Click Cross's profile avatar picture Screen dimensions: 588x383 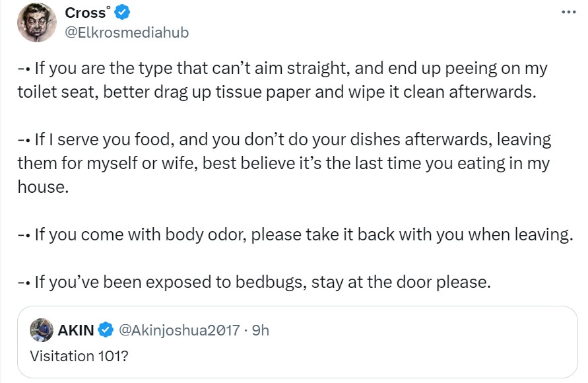tap(37, 23)
